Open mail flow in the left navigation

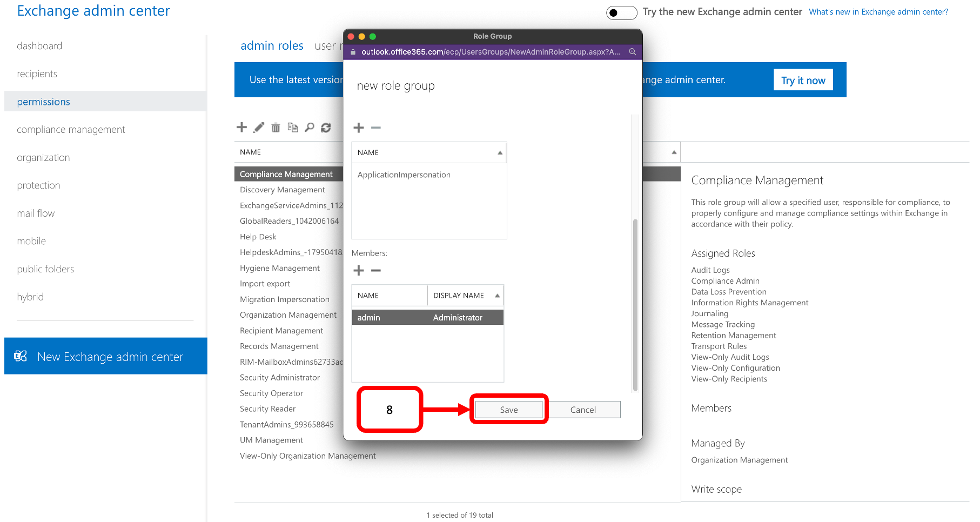tap(36, 213)
